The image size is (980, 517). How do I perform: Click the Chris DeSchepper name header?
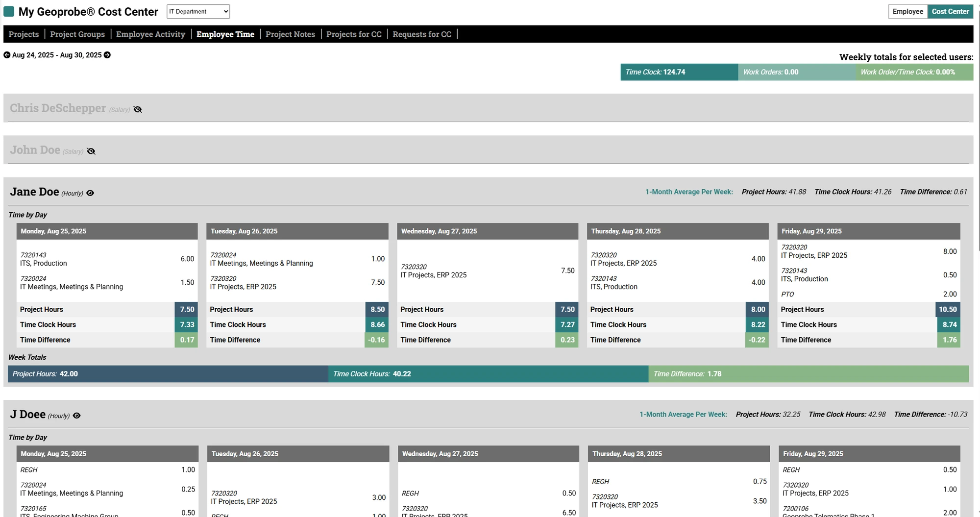click(58, 108)
